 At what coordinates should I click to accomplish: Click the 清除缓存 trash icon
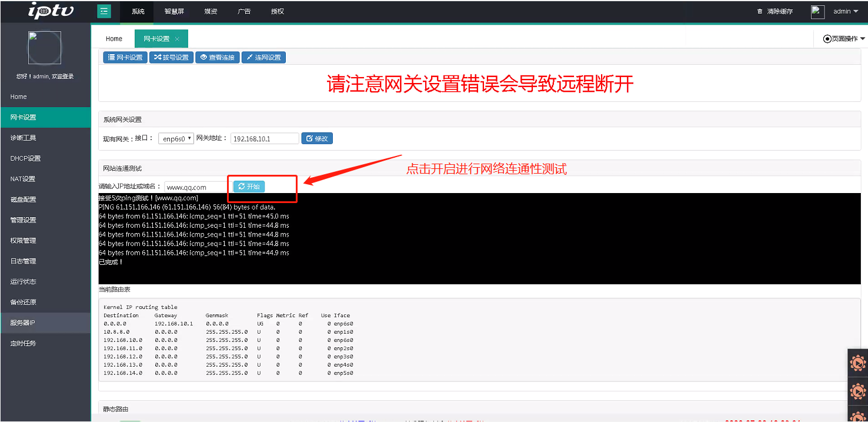pyautogui.click(x=759, y=12)
